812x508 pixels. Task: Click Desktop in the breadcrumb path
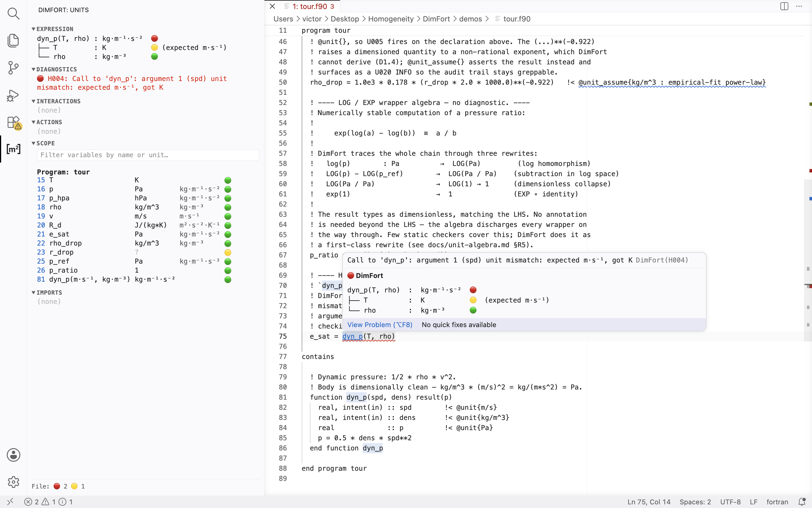tap(345, 19)
